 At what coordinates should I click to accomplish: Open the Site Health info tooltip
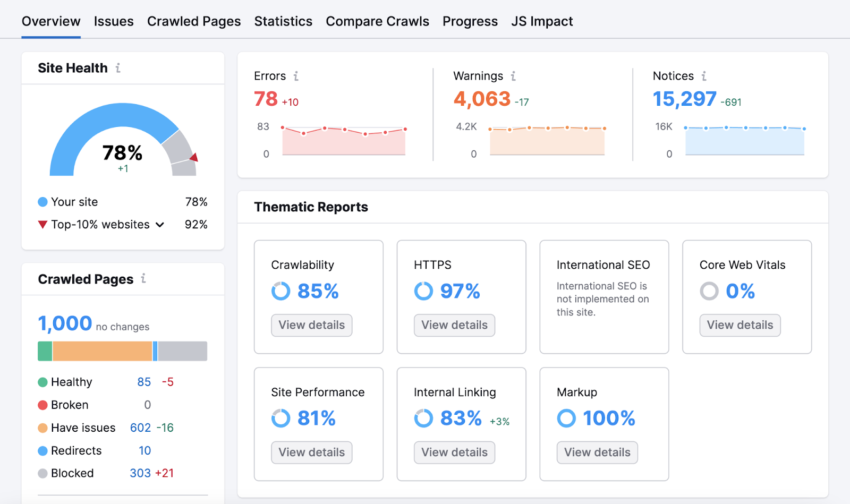click(x=118, y=68)
